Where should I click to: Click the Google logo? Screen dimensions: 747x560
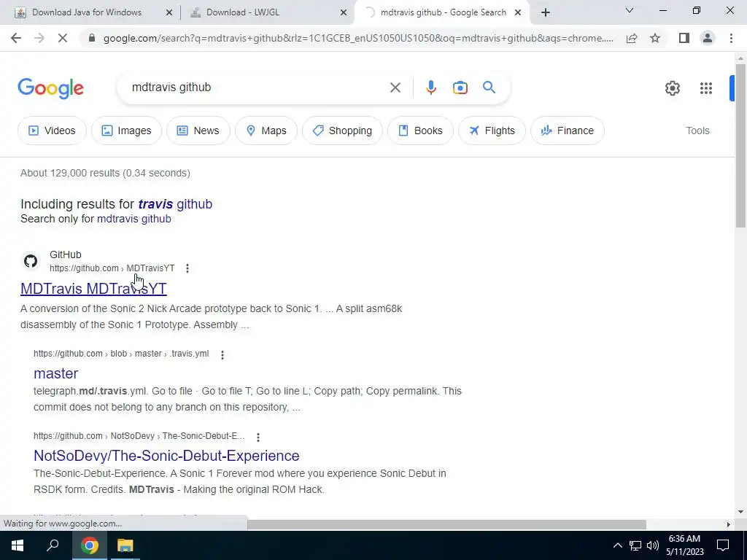pyautogui.click(x=50, y=88)
